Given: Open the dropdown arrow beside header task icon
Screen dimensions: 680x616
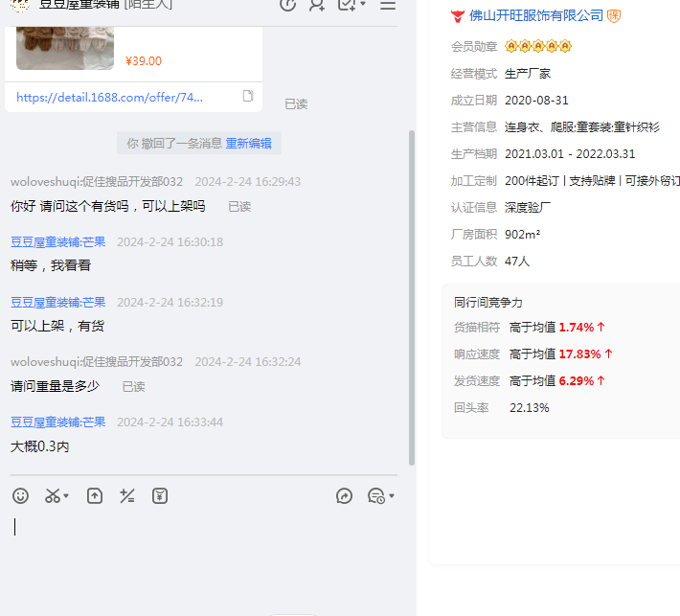Looking at the screenshot, I should coord(363,5).
